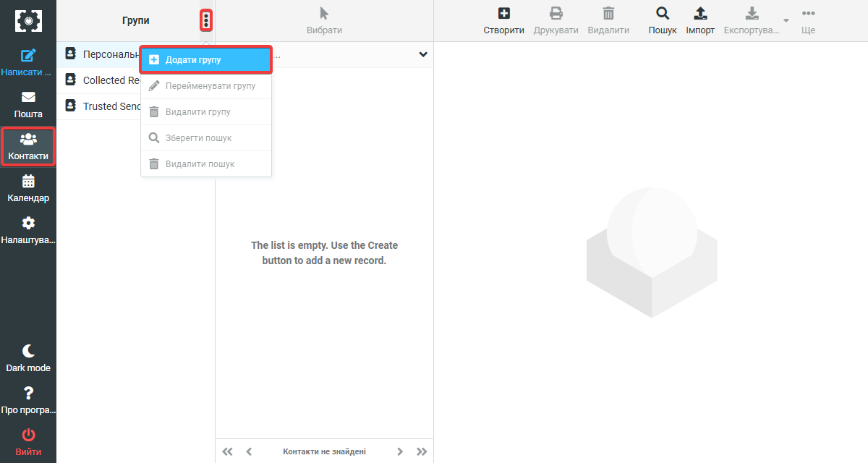Click the Вибрати selection tool
The height and width of the screenshot is (463, 868).
point(324,20)
